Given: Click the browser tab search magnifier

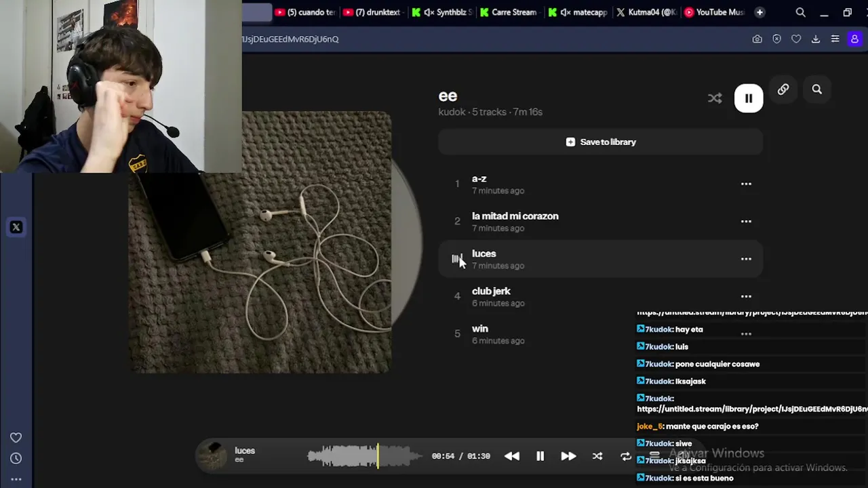Looking at the screenshot, I should pos(801,12).
